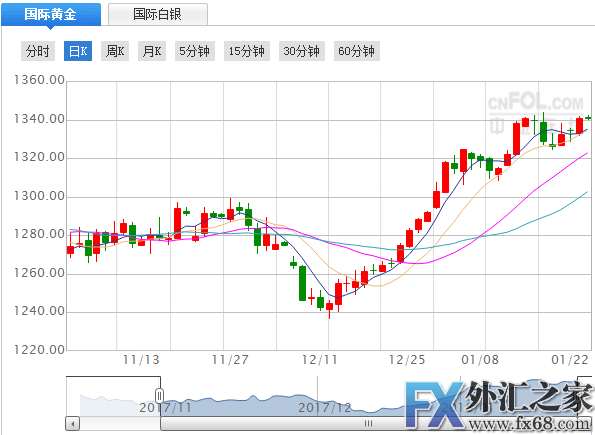Viewport: 595px width, 435px height.
Task: Click the 1260.00 price axis label
Action: pyautogui.click(x=39, y=273)
